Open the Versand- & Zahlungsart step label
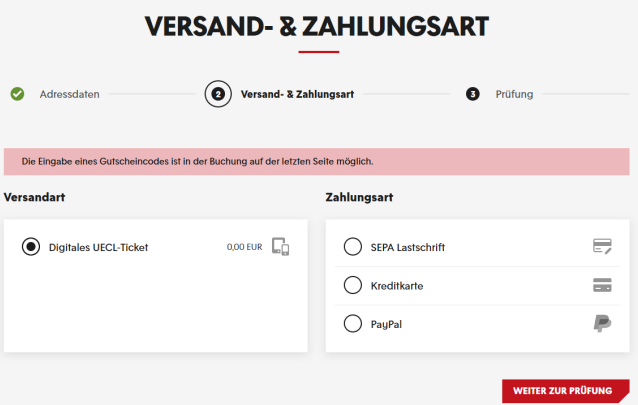Viewport: 638px width, 405px height. tap(297, 94)
